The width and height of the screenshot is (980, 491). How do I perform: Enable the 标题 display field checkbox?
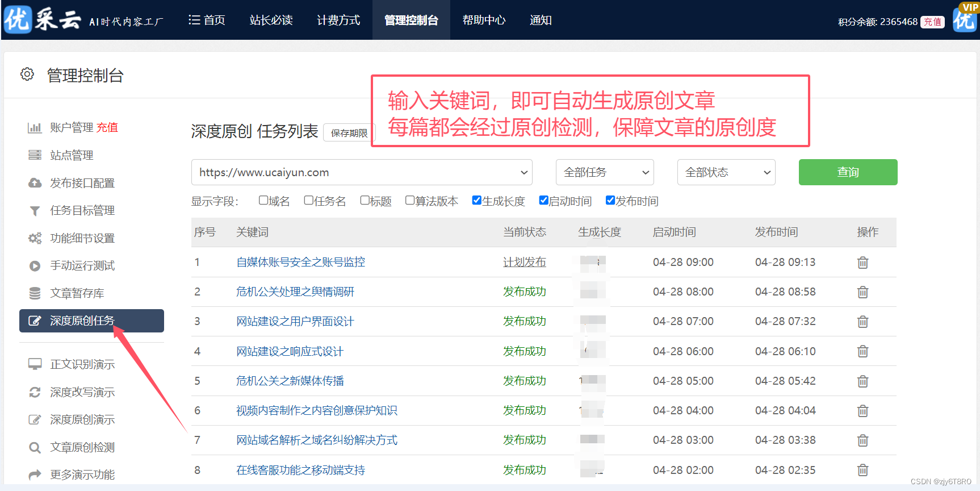click(365, 200)
